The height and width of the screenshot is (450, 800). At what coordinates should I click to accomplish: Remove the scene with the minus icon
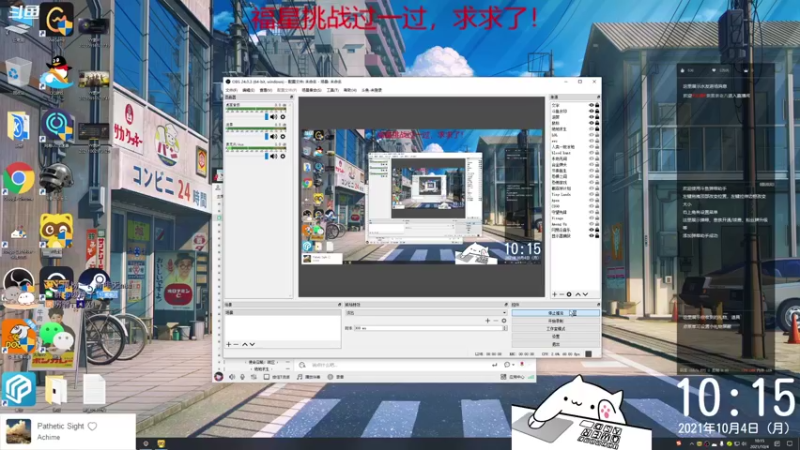[236, 344]
